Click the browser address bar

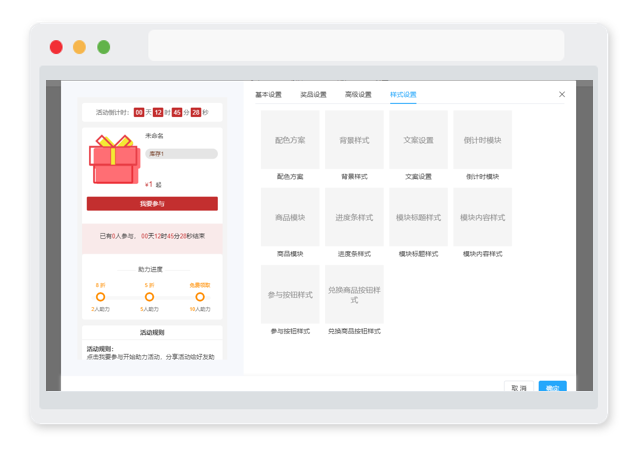click(356, 45)
